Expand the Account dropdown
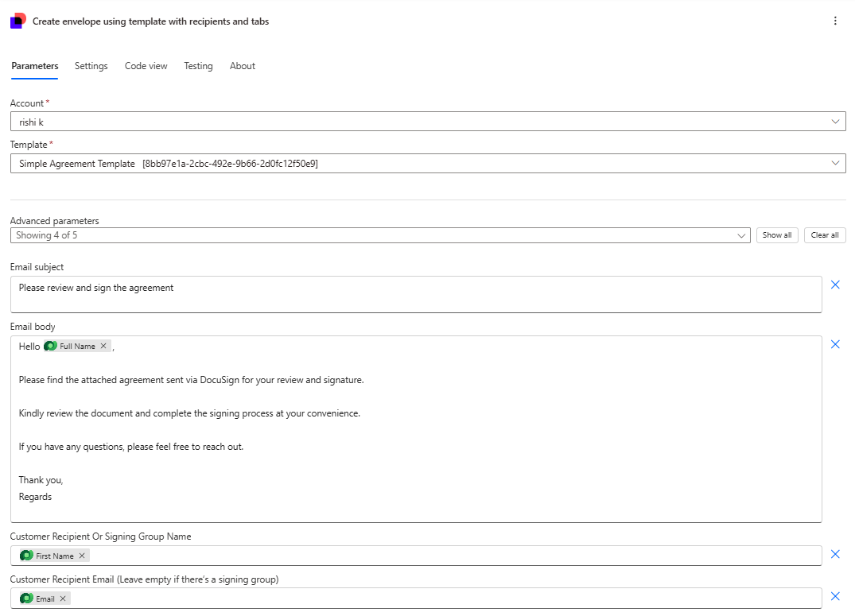855x616 pixels. 835,122
